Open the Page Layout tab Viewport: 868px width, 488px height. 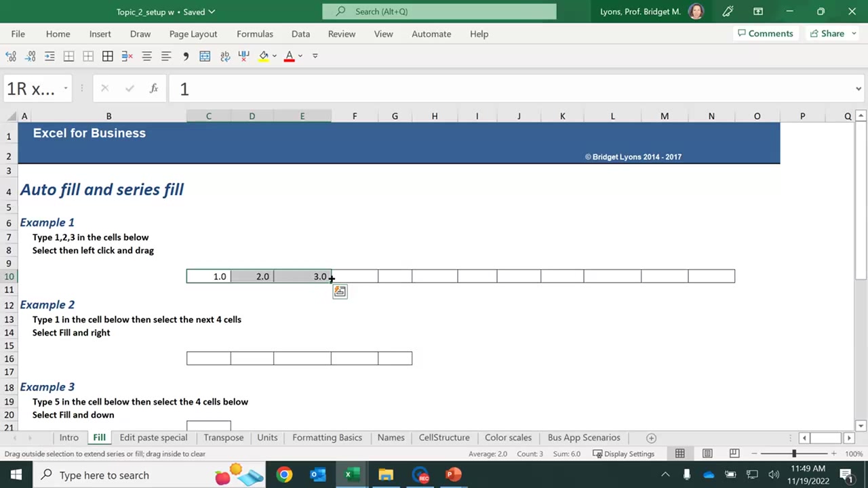pos(193,34)
